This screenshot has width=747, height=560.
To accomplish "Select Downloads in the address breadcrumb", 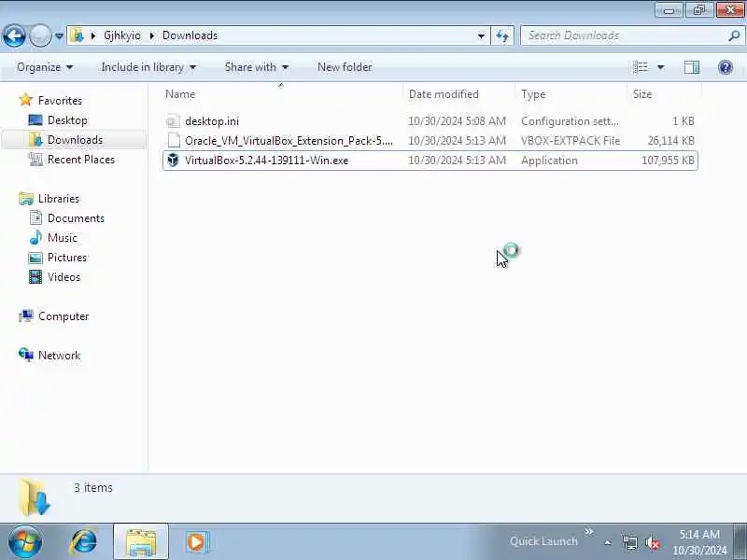I will [190, 35].
